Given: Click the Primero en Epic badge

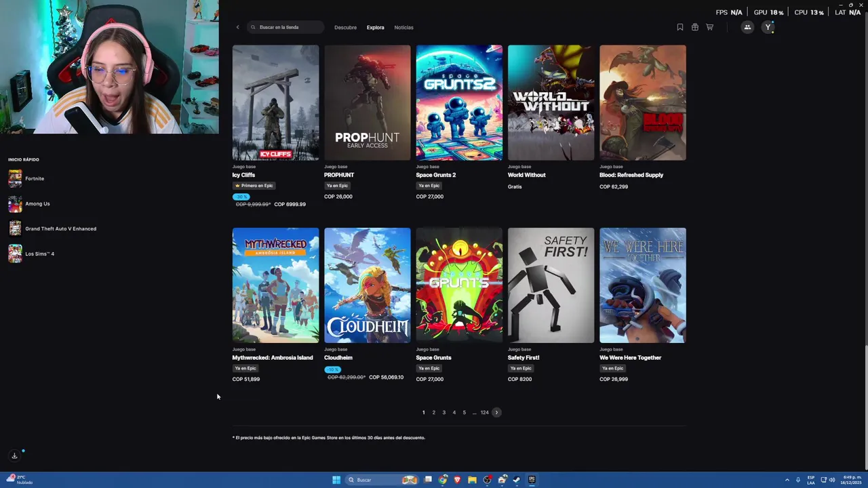Looking at the screenshot, I should tap(254, 186).
